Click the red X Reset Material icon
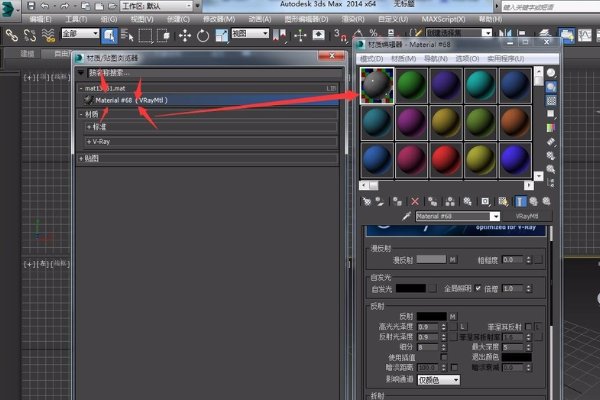This screenshot has height=400, width=600. pos(415,201)
